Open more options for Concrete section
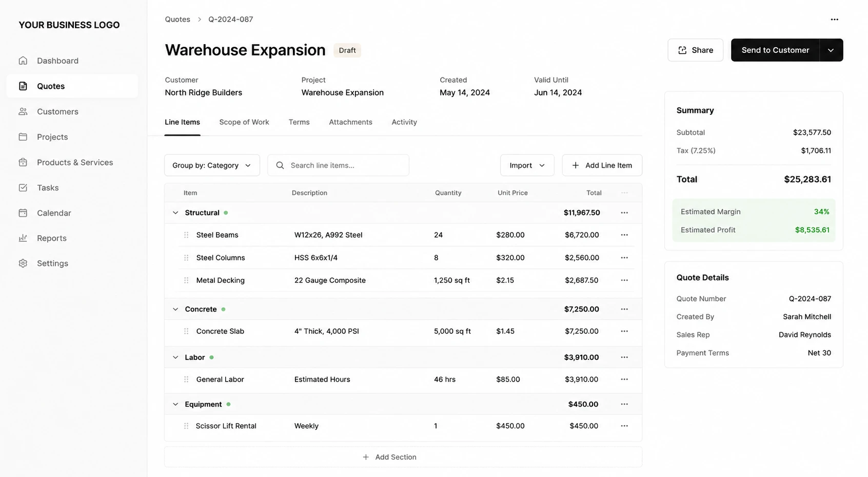Screen dimensions: 868x477 click(624, 309)
